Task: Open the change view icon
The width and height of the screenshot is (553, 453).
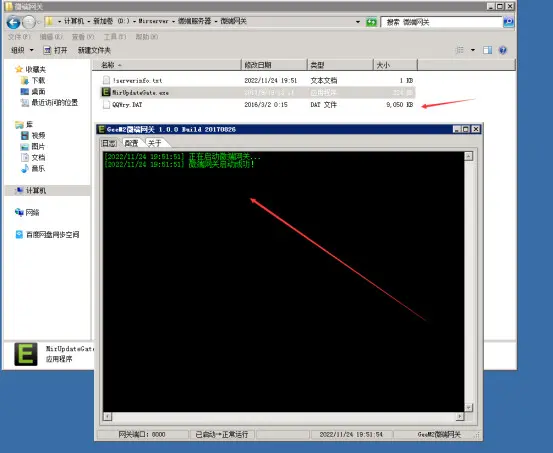Action: coord(460,50)
